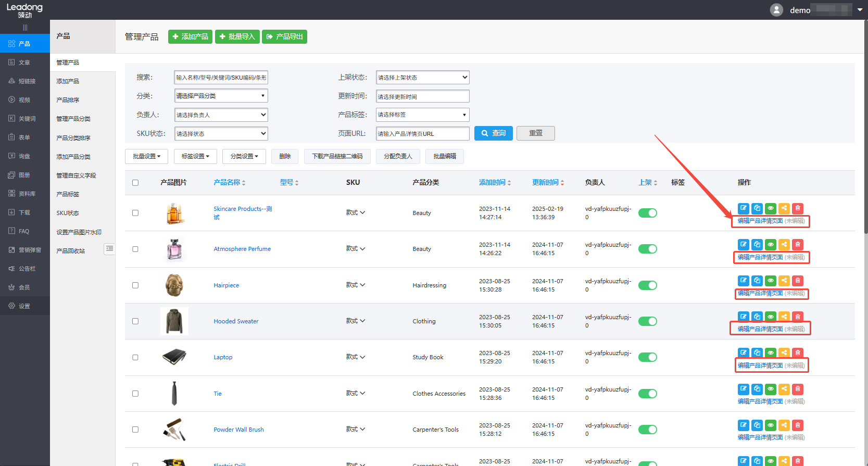Open the Hooded Sweater product link

pyautogui.click(x=236, y=321)
